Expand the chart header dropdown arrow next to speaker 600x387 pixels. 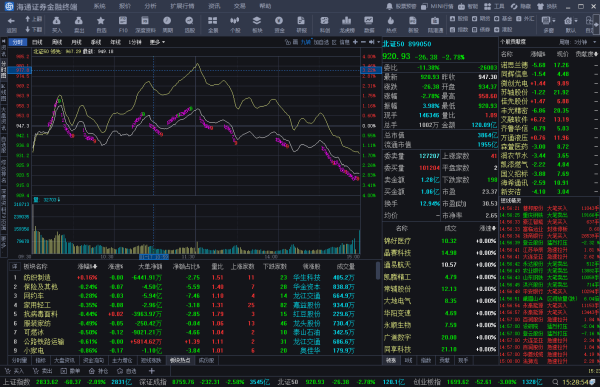tap(378, 42)
